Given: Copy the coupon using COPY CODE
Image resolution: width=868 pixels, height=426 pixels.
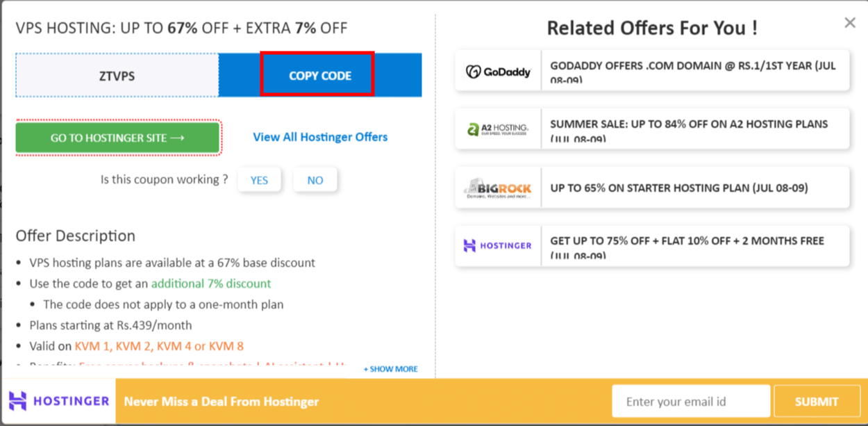Looking at the screenshot, I should click(317, 76).
